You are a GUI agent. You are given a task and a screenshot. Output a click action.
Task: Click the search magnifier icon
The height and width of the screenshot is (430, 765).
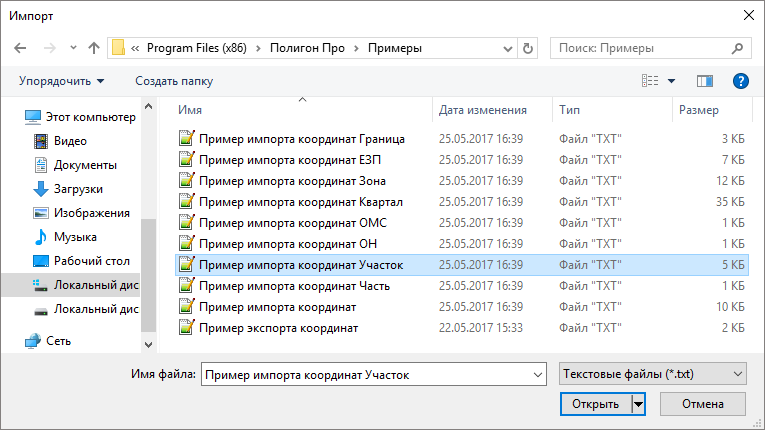[738, 48]
